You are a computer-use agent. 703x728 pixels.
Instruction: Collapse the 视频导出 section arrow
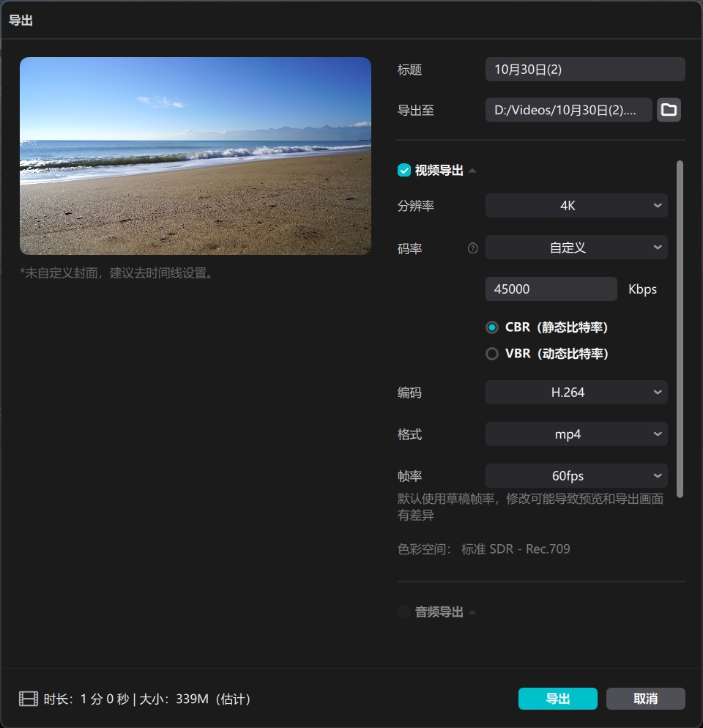click(472, 171)
